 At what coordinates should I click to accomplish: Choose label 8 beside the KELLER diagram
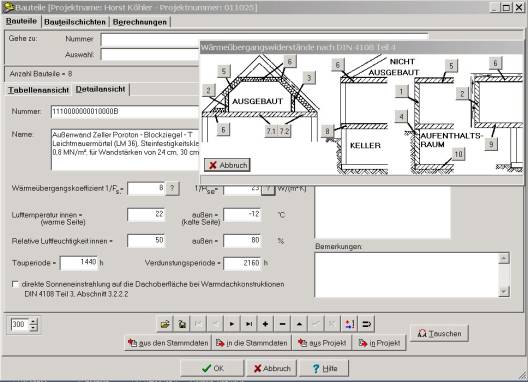tap(327, 131)
